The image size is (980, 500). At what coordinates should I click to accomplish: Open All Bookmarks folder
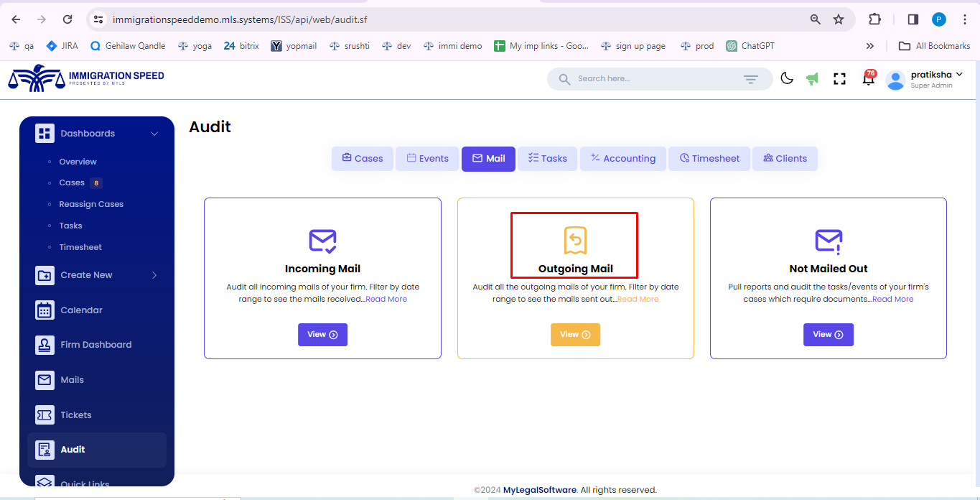pos(935,45)
